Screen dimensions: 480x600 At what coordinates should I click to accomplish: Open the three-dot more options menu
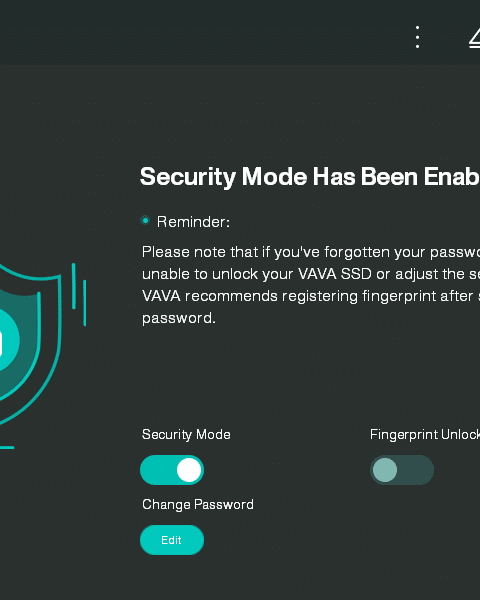coord(417,37)
